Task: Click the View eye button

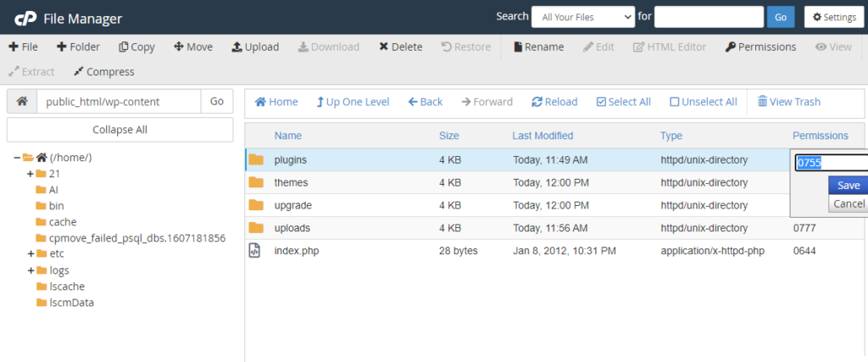Action: tap(833, 47)
